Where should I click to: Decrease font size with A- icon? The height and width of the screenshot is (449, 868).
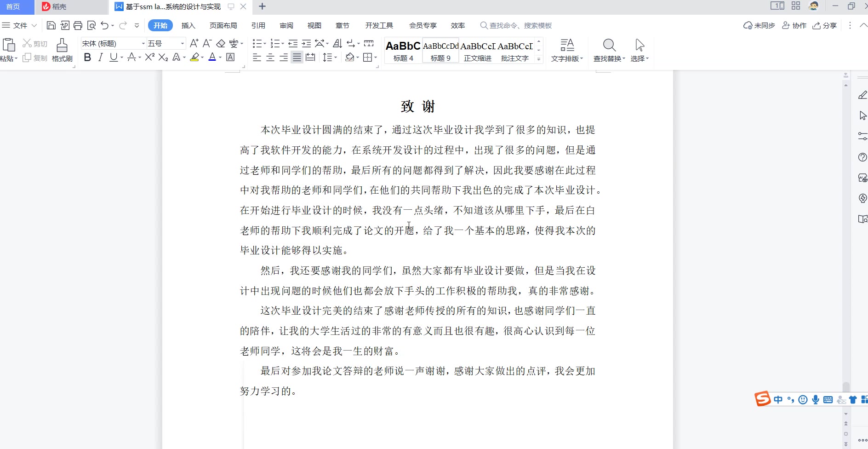(x=207, y=43)
